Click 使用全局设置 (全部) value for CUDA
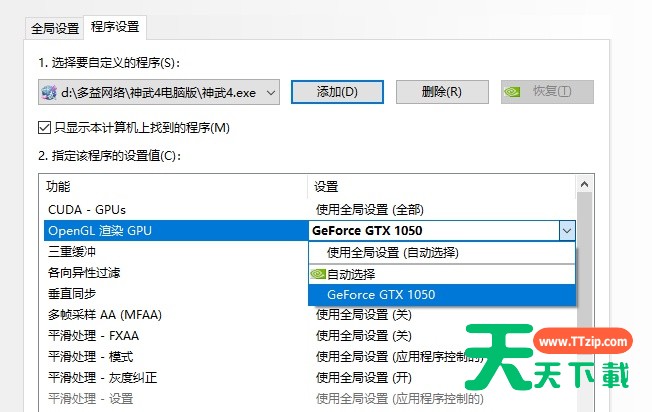 370,210
